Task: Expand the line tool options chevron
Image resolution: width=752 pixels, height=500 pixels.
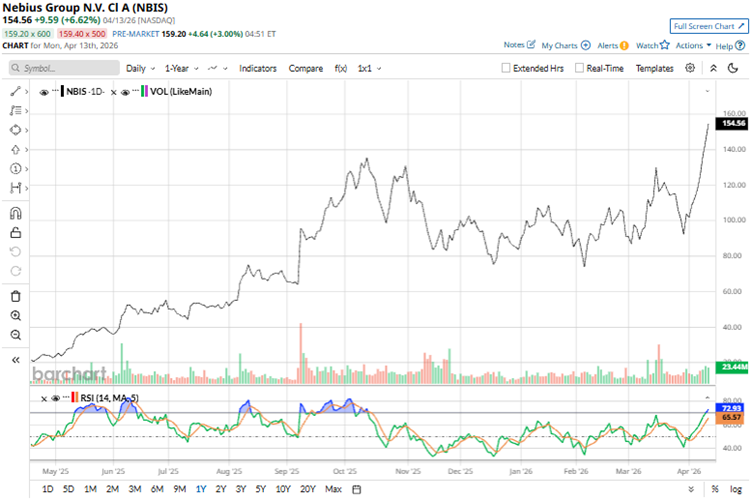Action: [26, 92]
